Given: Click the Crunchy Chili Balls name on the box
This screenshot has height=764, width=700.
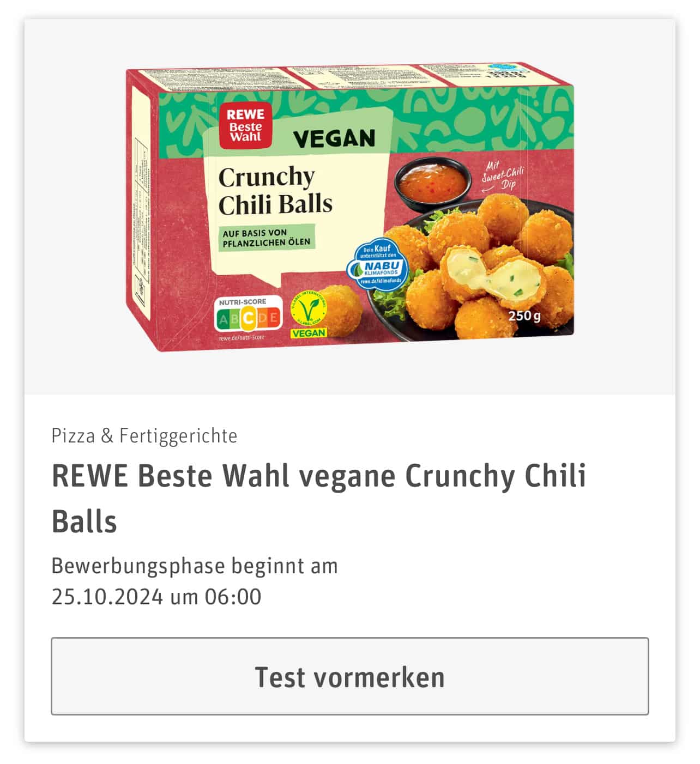Looking at the screenshot, I should click(x=275, y=190).
